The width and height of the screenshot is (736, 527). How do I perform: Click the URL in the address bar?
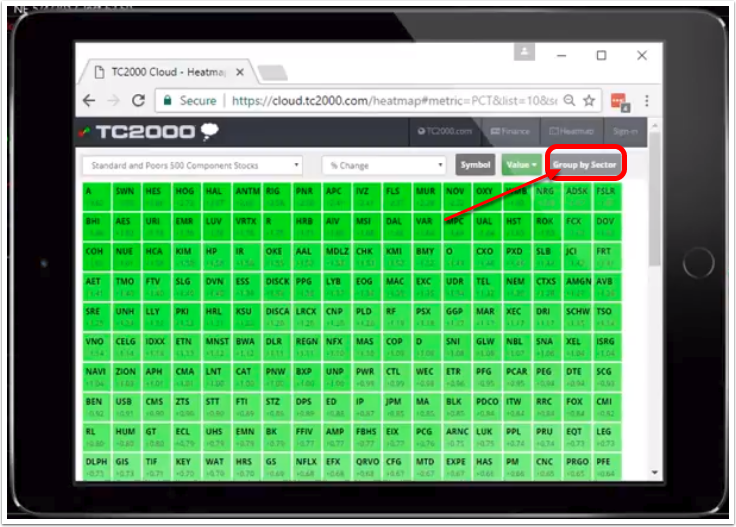tap(394, 100)
